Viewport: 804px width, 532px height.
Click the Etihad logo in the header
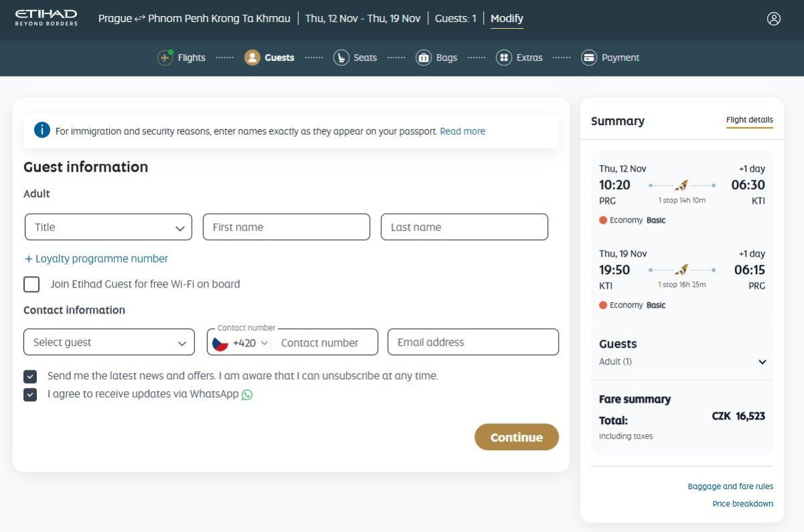(46, 18)
